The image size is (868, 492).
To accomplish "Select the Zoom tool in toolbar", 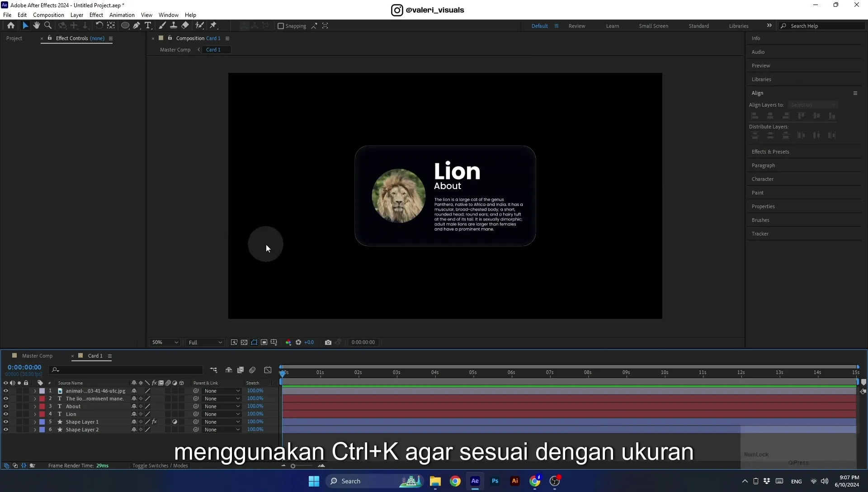I will 48,26.
